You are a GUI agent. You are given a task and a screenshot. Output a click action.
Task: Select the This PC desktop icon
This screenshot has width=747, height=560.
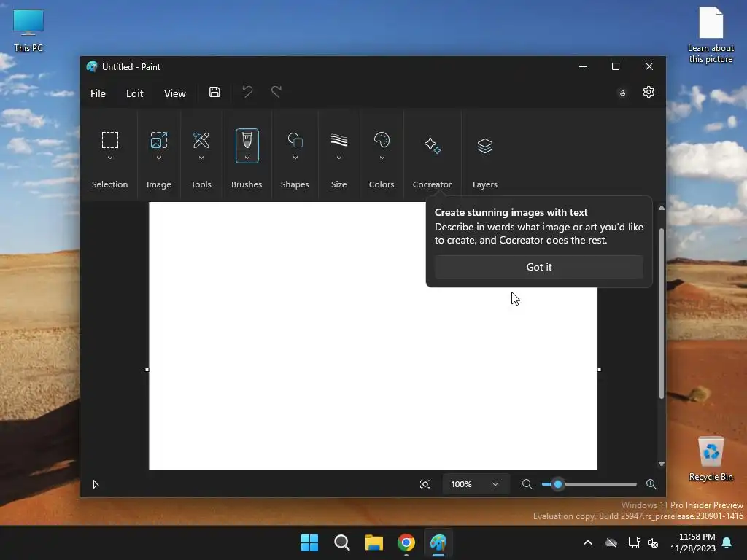point(28,31)
